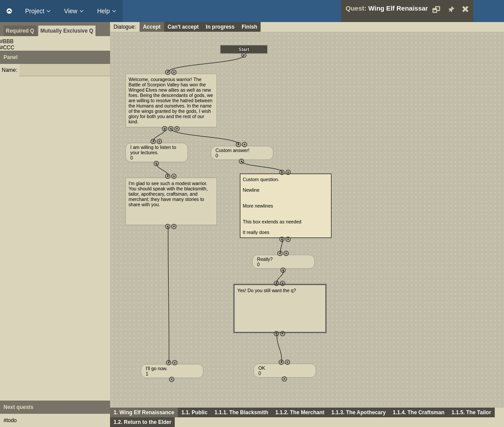Switch to the Required Q tab
Image resolution: width=504 pixels, height=427 pixels.
coord(20,31)
